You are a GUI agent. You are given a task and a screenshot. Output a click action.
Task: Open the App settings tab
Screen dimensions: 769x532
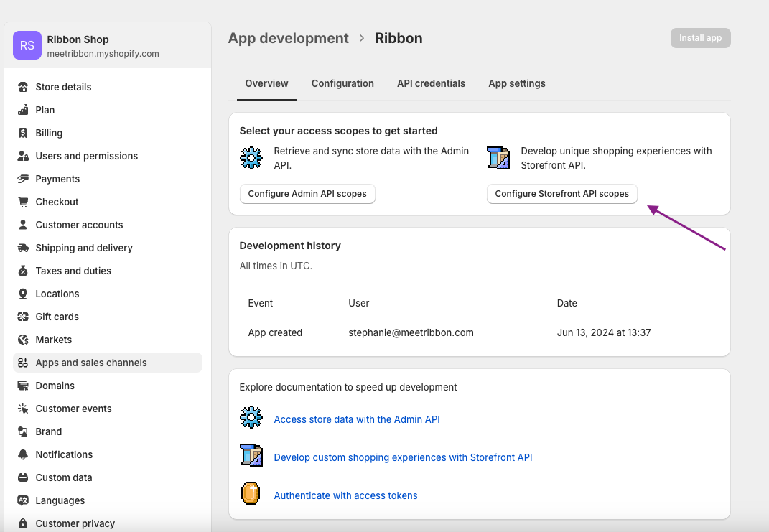coord(516,83)
